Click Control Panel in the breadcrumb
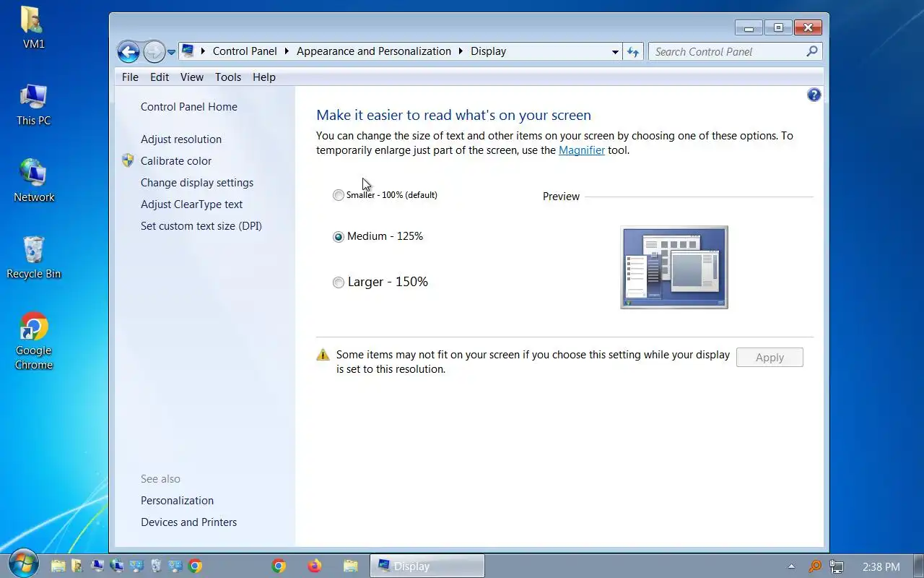This screenshot has width=924, height=578. (x=245, y=51)
